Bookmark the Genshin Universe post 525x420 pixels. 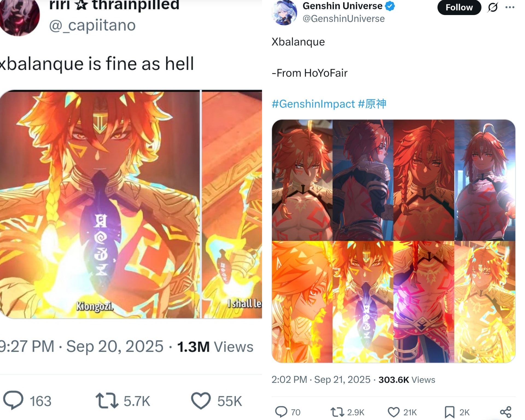[449, 412]
